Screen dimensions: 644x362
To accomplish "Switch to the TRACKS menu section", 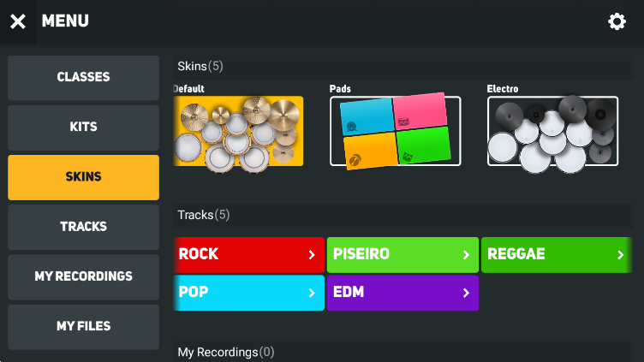I will click(83, 228).
